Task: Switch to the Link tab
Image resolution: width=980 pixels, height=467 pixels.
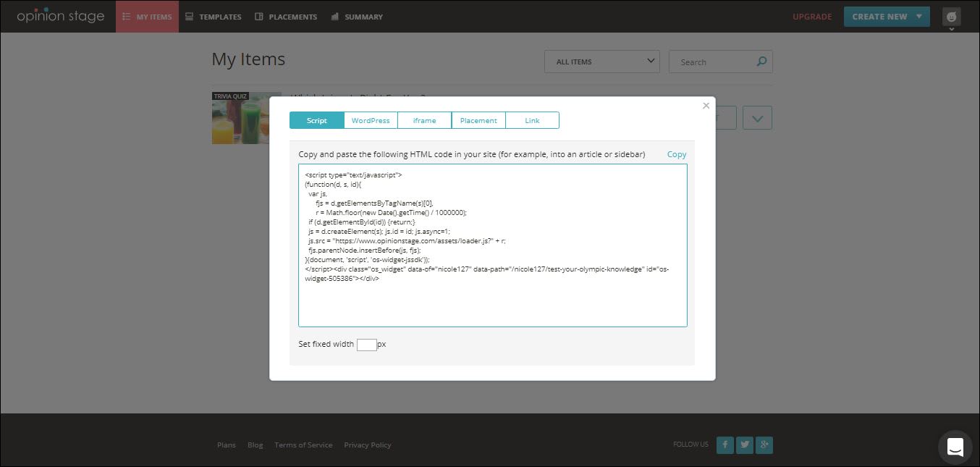Action: click(x=532, y=120)
